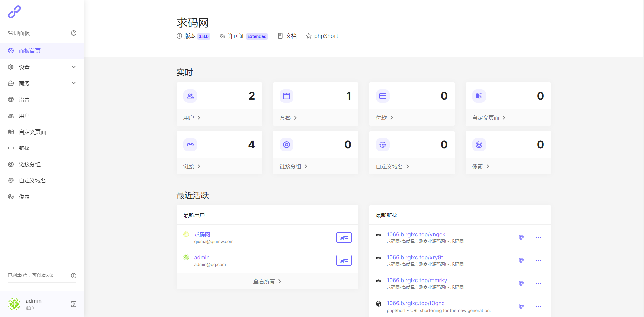Click the link quota progress bar
The width and height of the screenshot is (644, 317).
[x=42, y=282]
